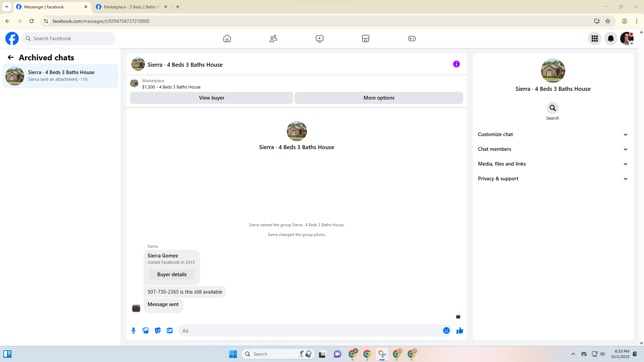Reload the page with browser refresh icon
This screenshot has width=644, height=362.
32,21
